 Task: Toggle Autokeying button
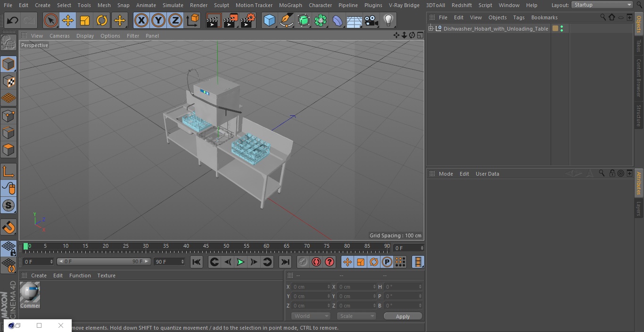point(316,262)
